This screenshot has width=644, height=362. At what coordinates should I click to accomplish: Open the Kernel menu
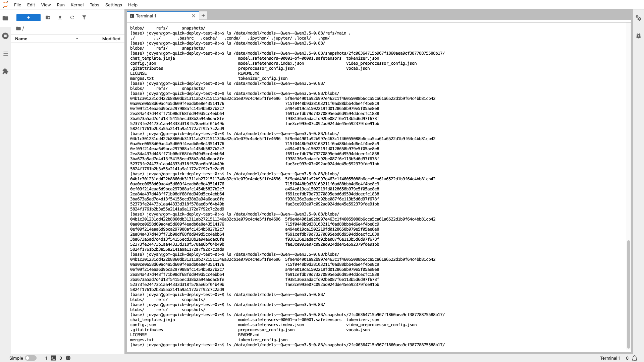77,5
